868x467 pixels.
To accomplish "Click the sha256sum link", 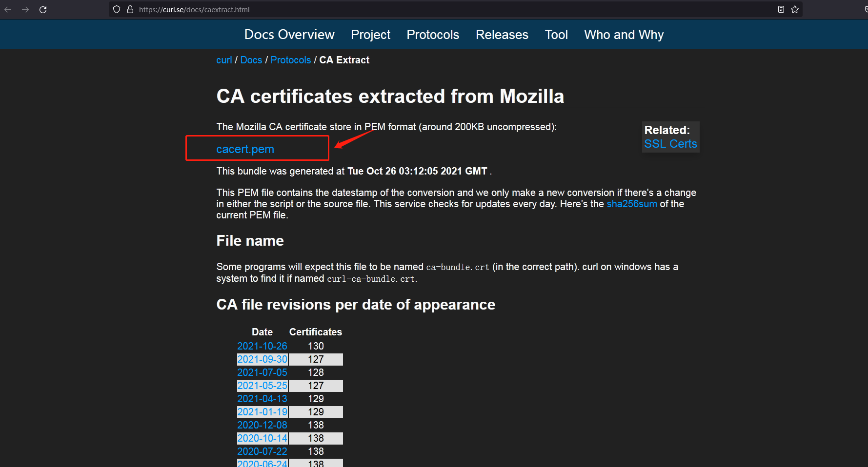I will [631, 204].
